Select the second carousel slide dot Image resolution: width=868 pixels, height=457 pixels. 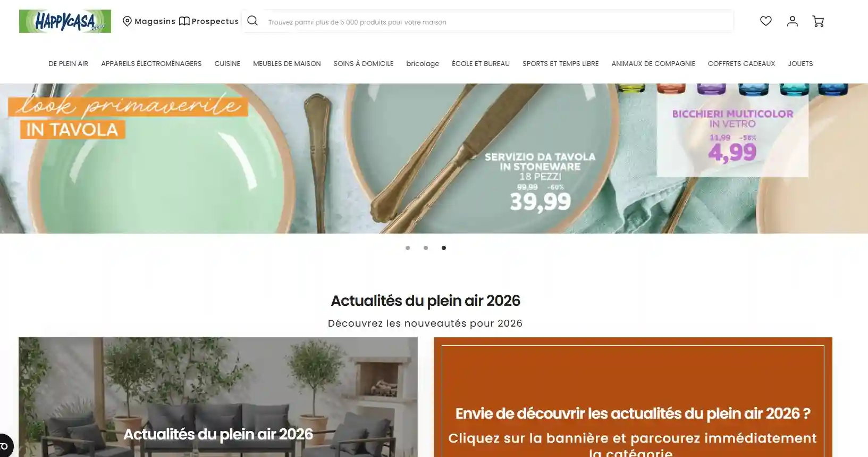tap(426, 248)
